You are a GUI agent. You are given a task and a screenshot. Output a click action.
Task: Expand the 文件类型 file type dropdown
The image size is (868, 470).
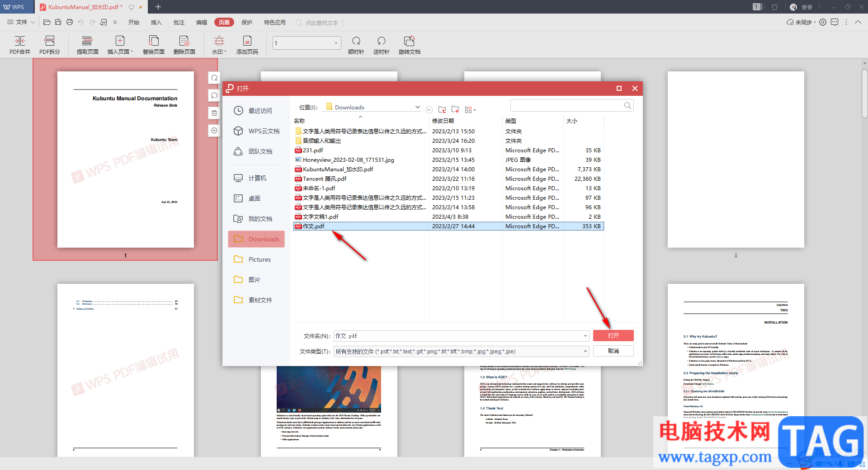click(x=585, y=351)
